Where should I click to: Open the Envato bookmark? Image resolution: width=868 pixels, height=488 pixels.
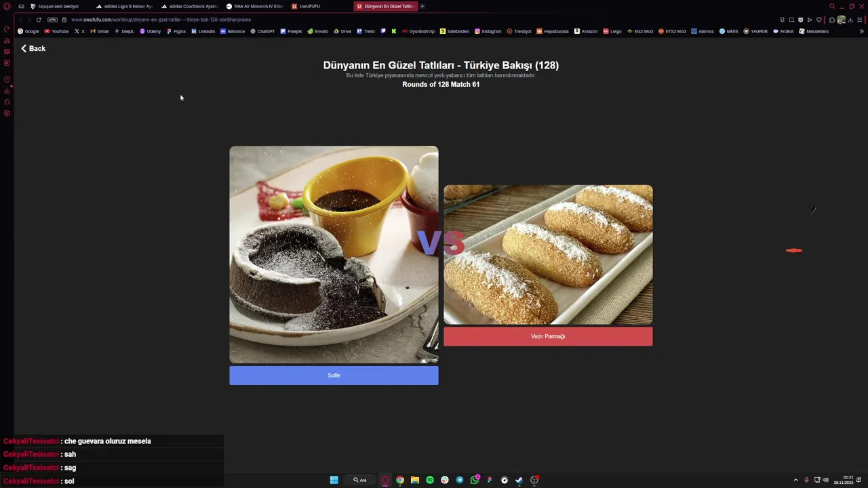coord(318,31)
